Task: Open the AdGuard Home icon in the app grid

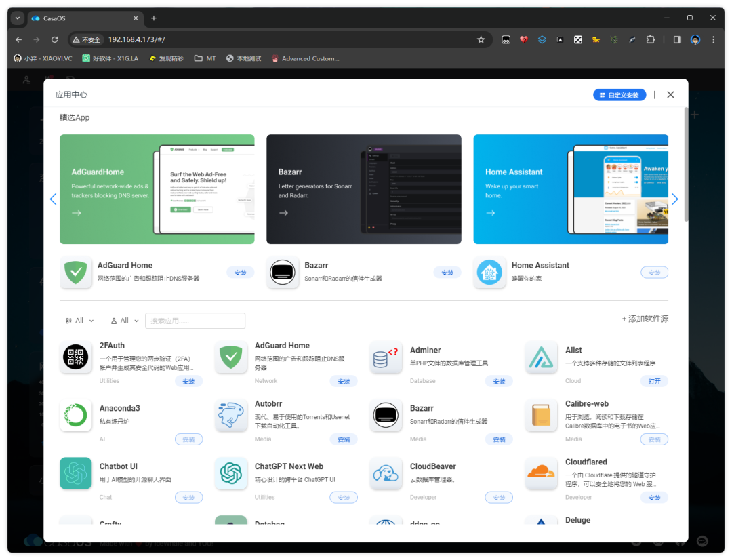Action: (230, 357)
